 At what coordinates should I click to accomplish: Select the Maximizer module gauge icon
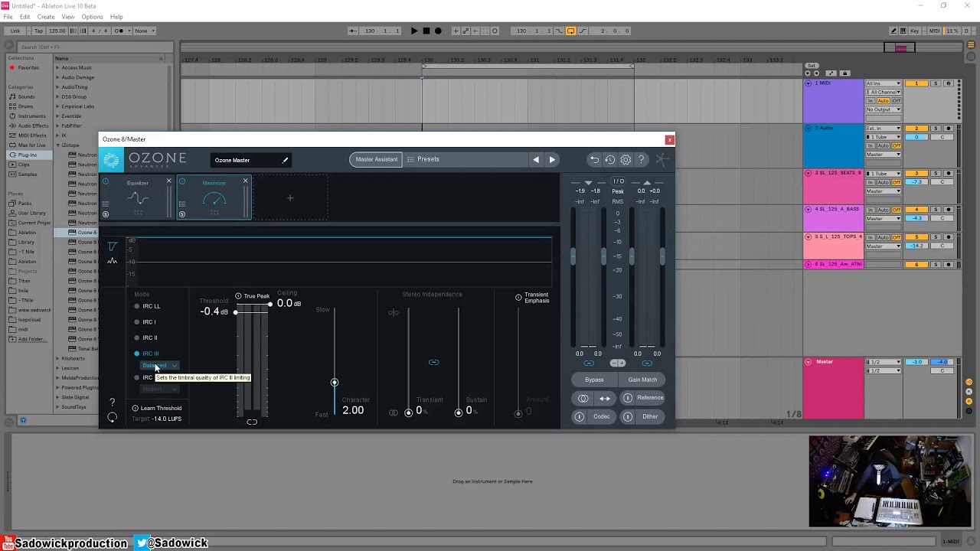click(x=214, y=199)
